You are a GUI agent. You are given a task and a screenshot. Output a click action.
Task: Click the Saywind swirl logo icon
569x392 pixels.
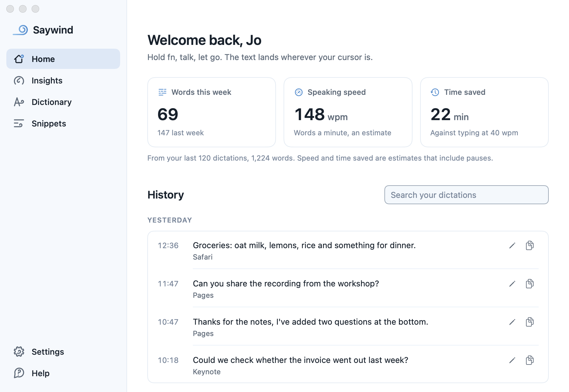[x=21, y=30]
